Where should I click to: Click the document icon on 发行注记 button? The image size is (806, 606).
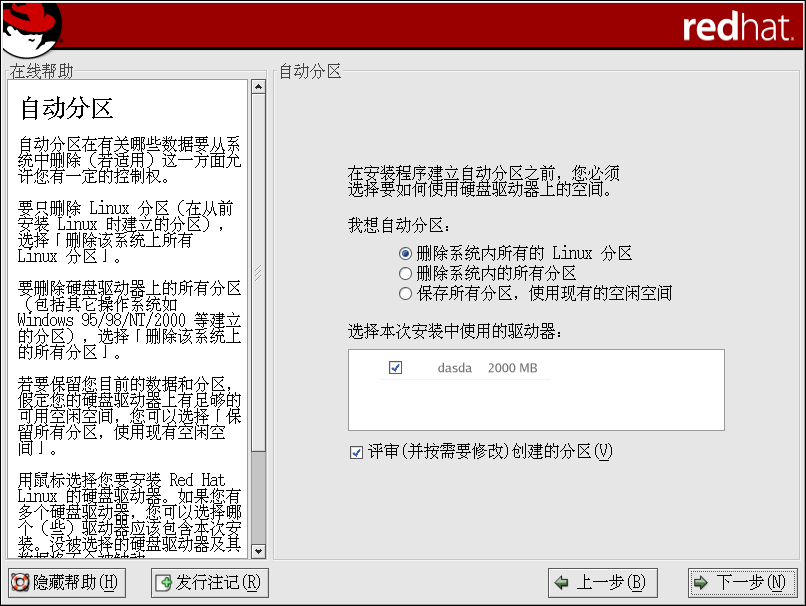pyautogui.click(x=163, y=582)
